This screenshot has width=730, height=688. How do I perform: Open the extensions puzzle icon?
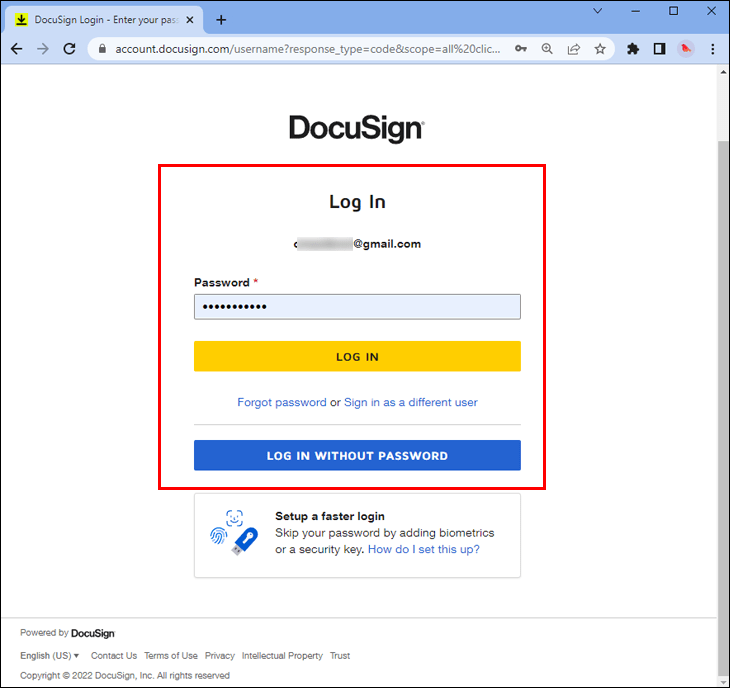[633, 49]
